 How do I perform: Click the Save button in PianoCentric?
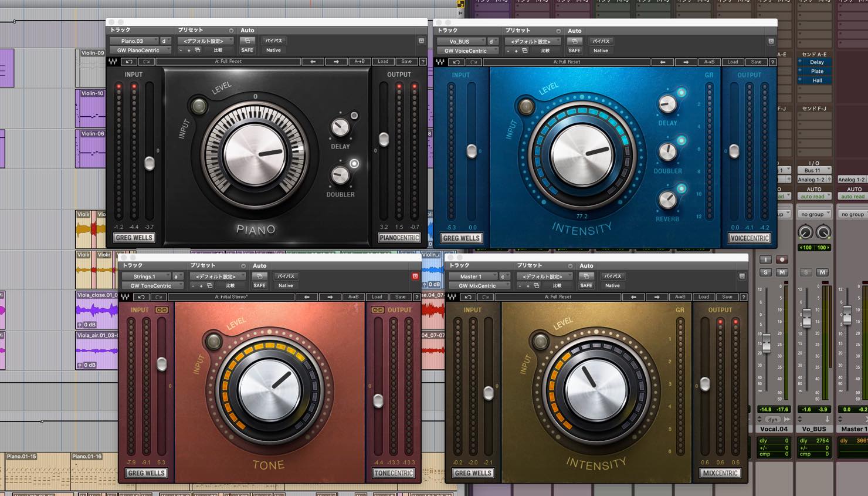pyautogui.click(x=406, y=62)
